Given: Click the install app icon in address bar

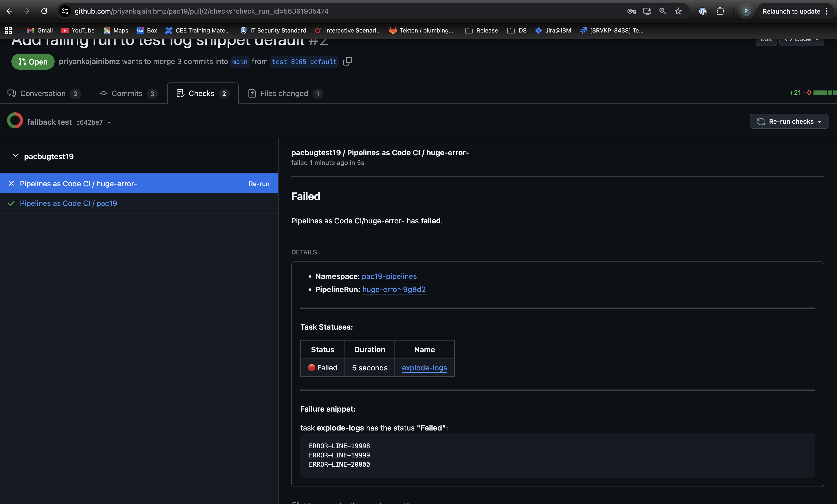Looking at the screenshot, I should tap(647, 11).
